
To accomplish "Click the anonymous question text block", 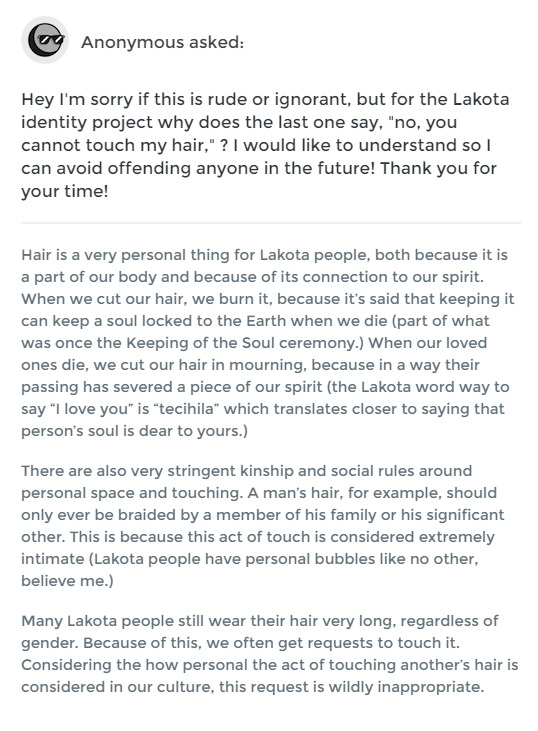I will pos(265,145).
